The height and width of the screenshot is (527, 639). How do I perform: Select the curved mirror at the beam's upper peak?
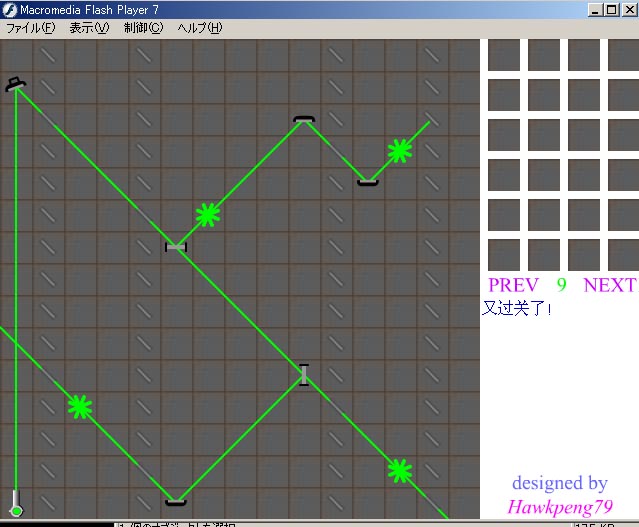pos(304,119)
